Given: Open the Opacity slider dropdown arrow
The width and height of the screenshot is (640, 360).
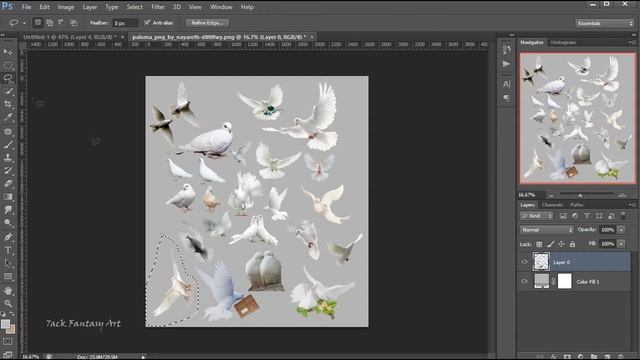Looking at the screenshot, I should (621, 230).
